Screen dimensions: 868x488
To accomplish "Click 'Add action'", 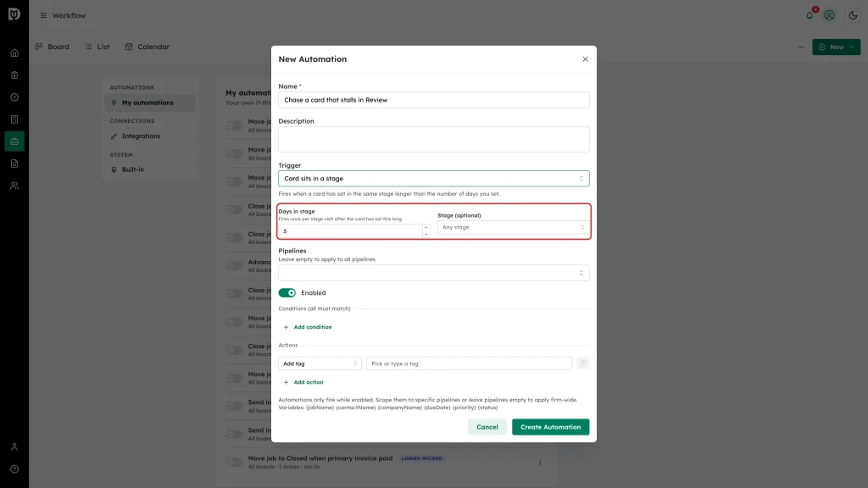I will 303,382.
